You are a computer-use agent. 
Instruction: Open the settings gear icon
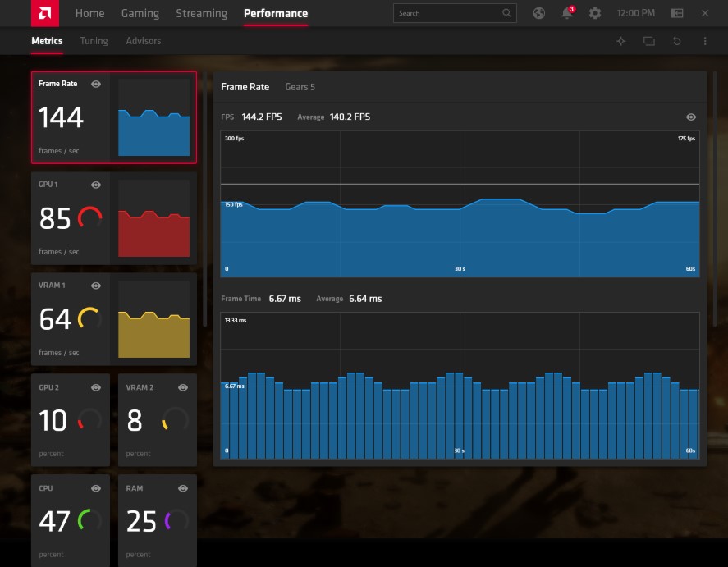595,13
